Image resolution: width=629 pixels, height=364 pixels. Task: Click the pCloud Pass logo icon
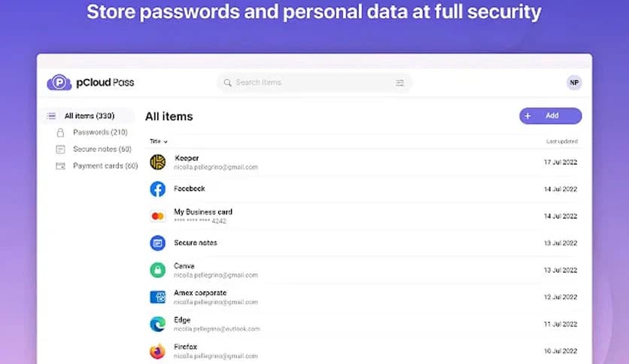pos(59,83)
